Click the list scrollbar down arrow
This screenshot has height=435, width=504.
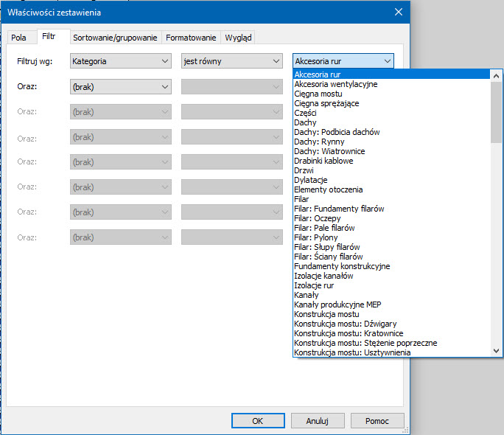[x=497, y=352]
